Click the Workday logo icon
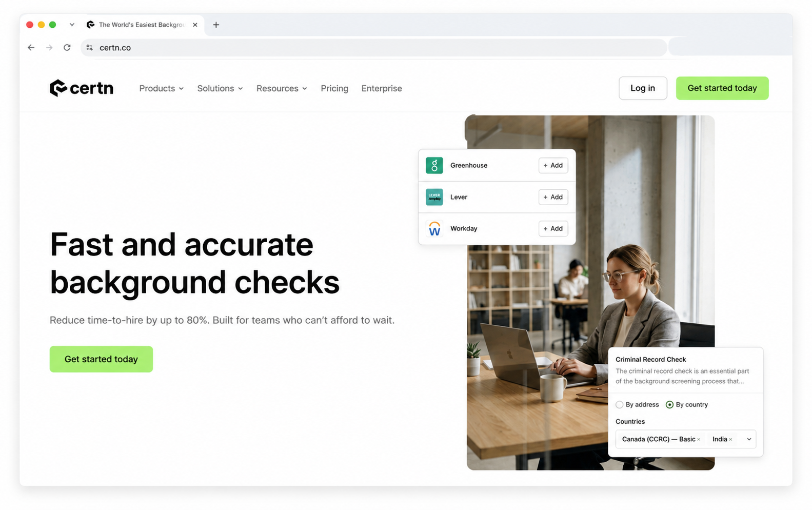Screen dimensions: 812x510 point(434,229)
